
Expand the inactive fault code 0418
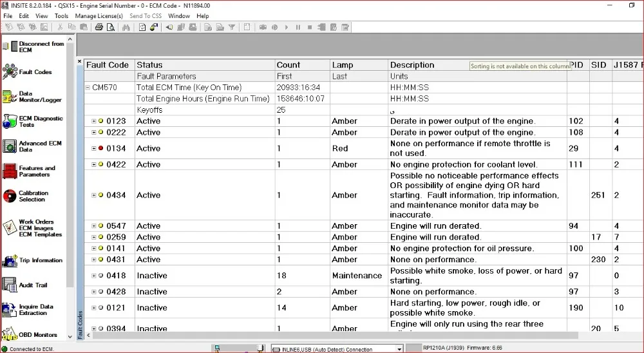[x=94, y=276]
